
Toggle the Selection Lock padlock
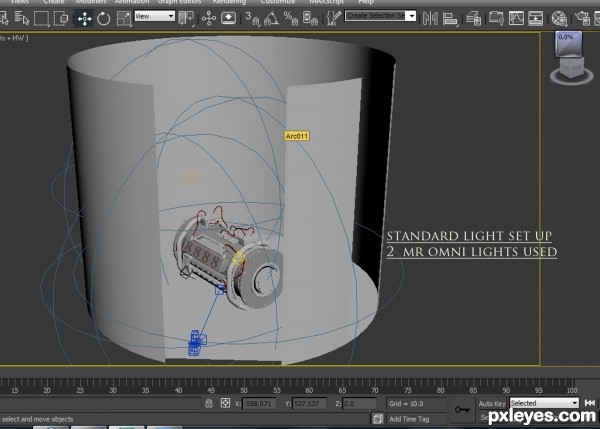(x=209, y=403)
